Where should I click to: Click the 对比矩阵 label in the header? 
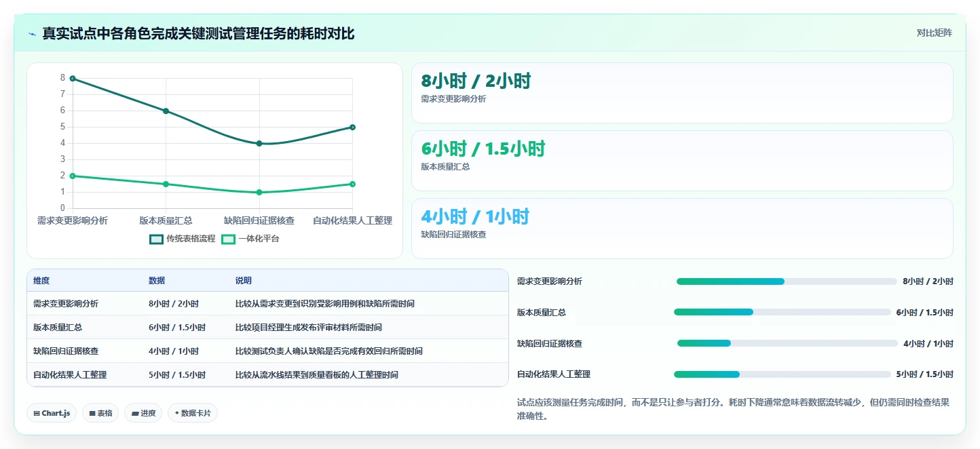point(934,33)
